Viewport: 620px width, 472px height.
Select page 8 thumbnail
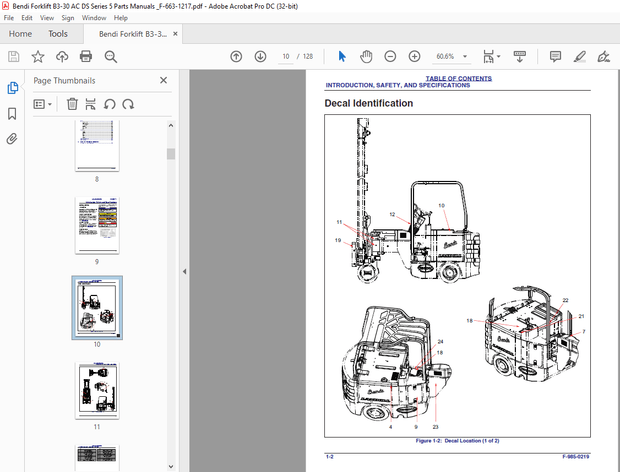point(97,145)
